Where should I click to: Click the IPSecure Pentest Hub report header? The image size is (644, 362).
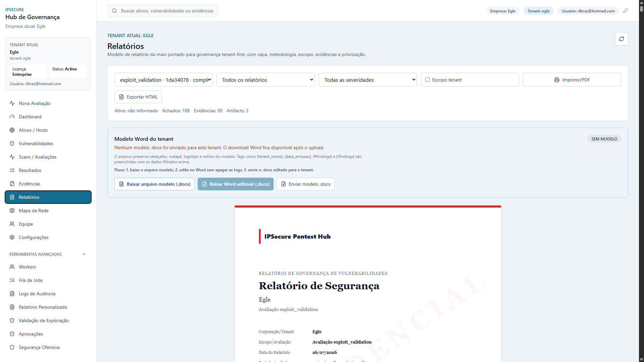tap(297, 236)
